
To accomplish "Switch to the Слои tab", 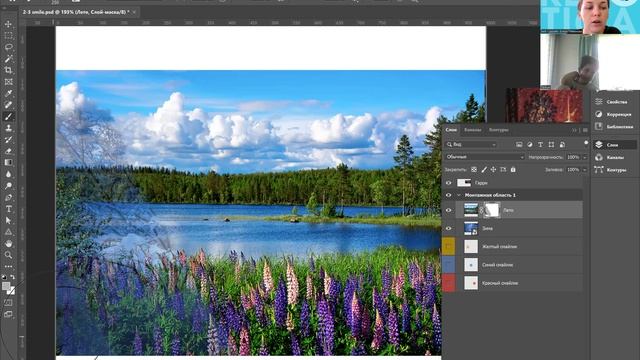I will (451, 130).
